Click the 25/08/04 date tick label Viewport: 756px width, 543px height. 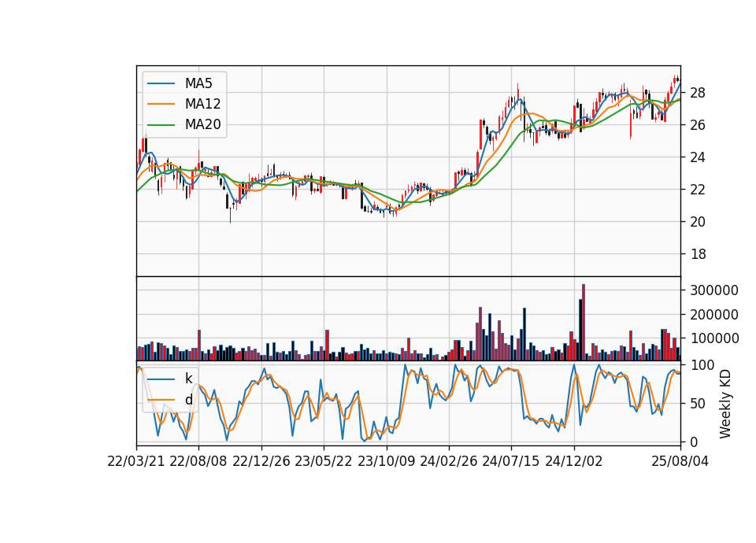680,461
